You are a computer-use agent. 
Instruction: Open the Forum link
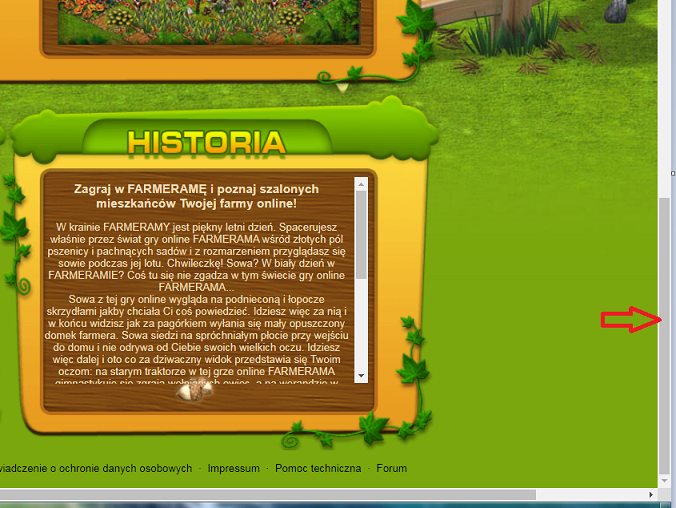pos(391,468)
